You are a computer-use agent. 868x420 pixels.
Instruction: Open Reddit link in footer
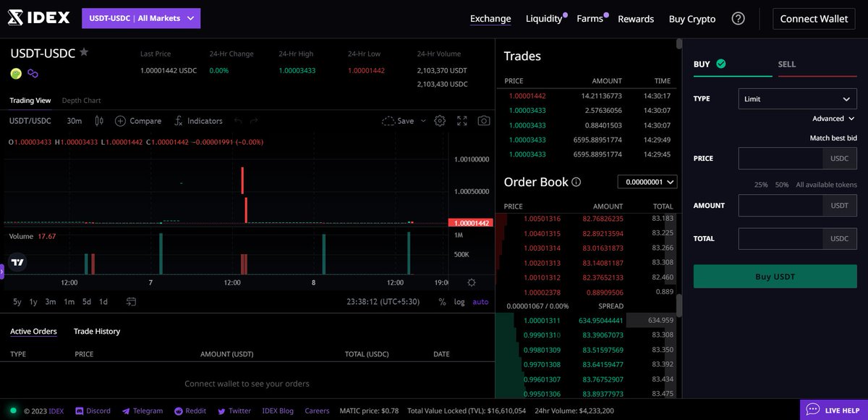click(x=190, y=411)
